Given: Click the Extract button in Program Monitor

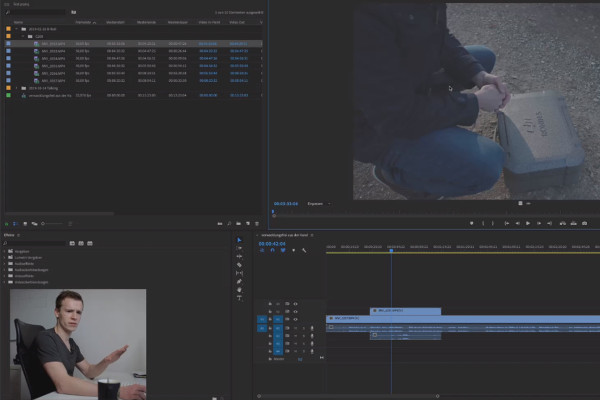Looking at the screenshot, I should pos(573,223).
